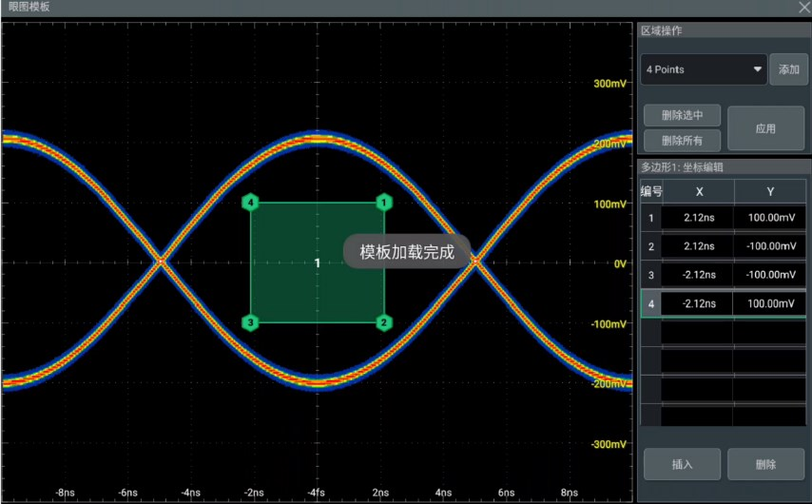The image size is (812, 504).
Task: Click the 0V axis label
Action: [620, 263]
